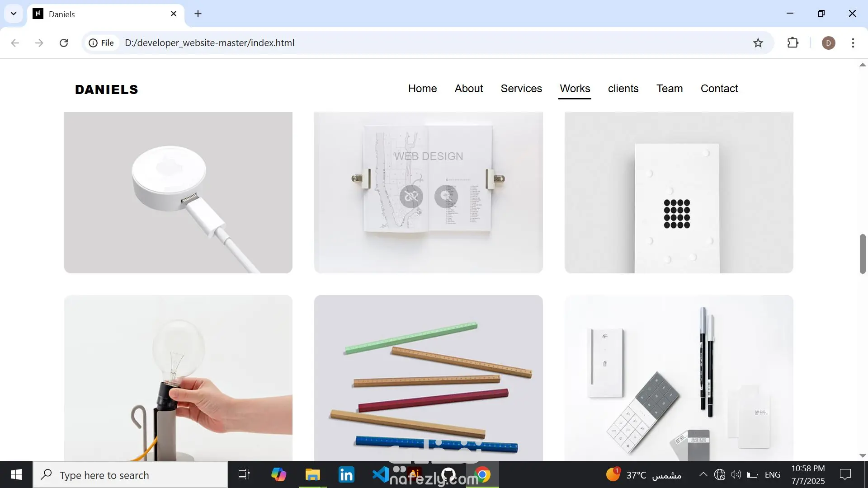This screenshot has height=488, width=868.
Task: Click the magnifier zoom icon on Web Design card
Action: pyautogui.click(x=446, y=196)
